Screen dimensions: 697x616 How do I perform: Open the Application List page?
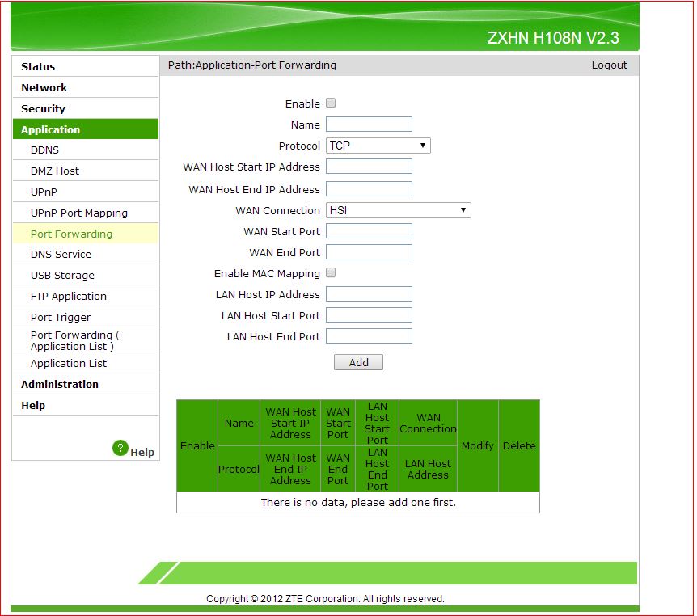(86, 363)
